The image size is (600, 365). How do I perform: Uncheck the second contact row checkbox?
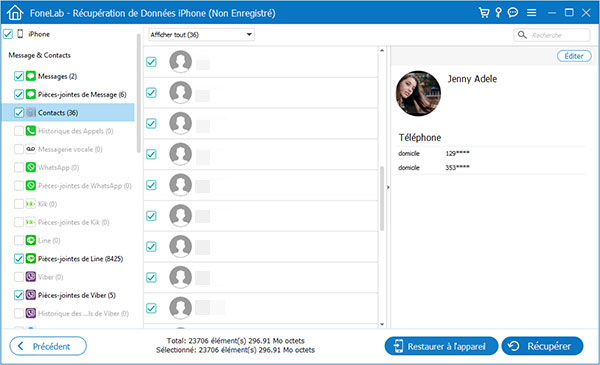[x=152, y=93]
